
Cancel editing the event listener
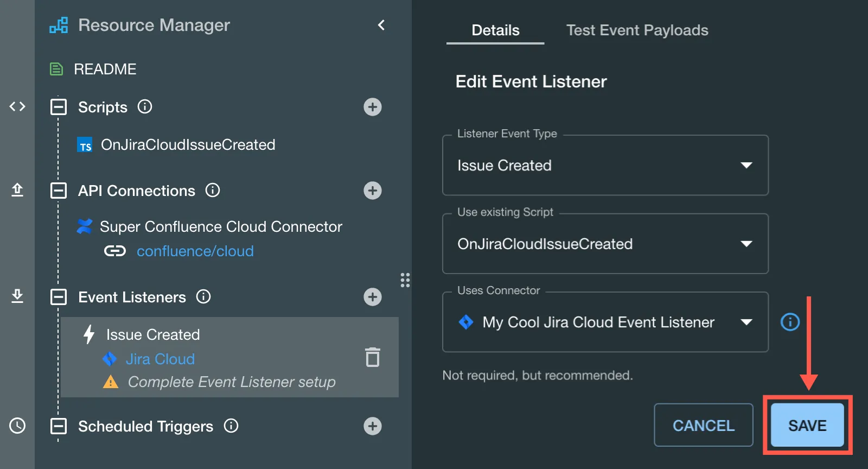point(704,425)
